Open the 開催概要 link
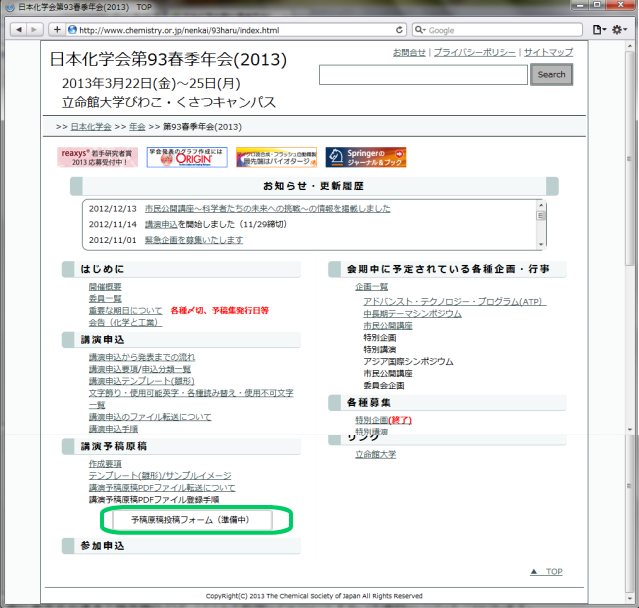 click(105, 287)
